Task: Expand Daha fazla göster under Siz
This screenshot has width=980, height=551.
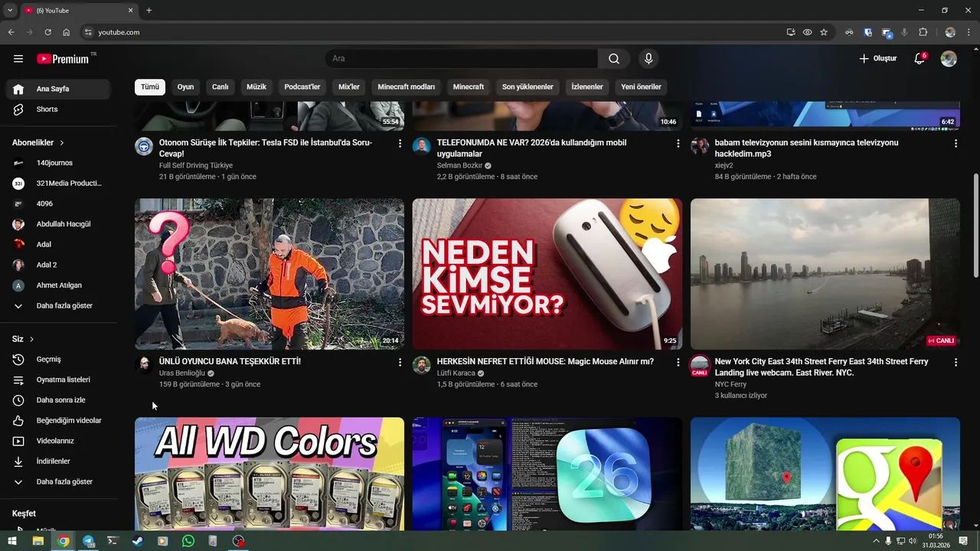Action: pos(58,482)
